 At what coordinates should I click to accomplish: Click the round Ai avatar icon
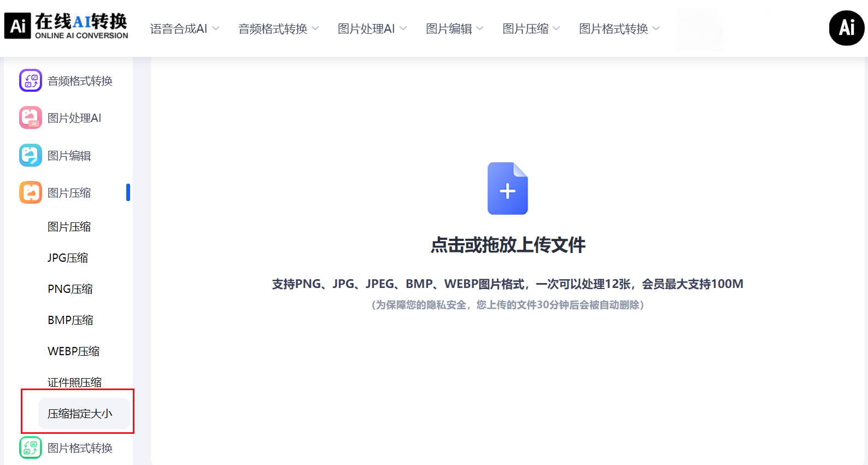pyautogui.click(x=846, y=28)
